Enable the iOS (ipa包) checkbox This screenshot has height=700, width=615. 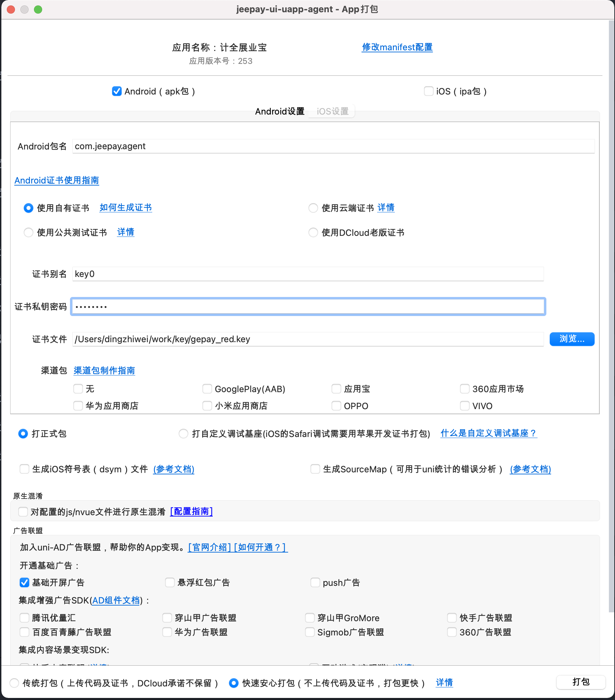click(x=428, y=91)
